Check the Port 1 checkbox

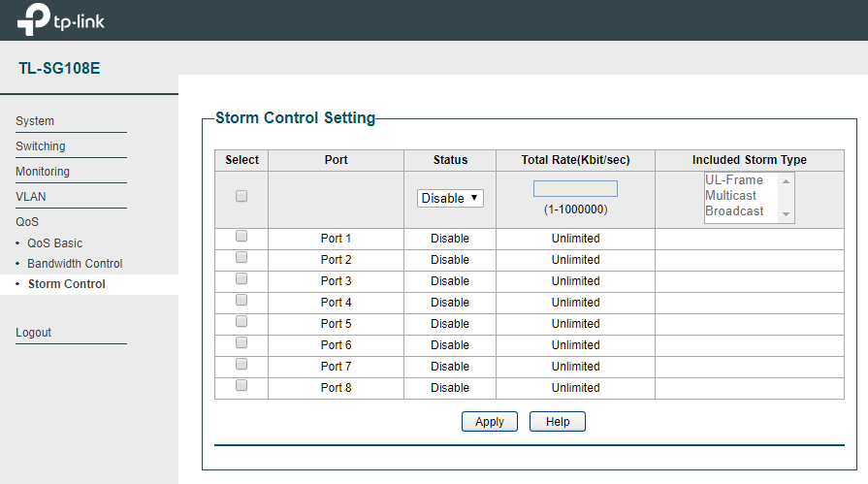[x=241, y=236]
